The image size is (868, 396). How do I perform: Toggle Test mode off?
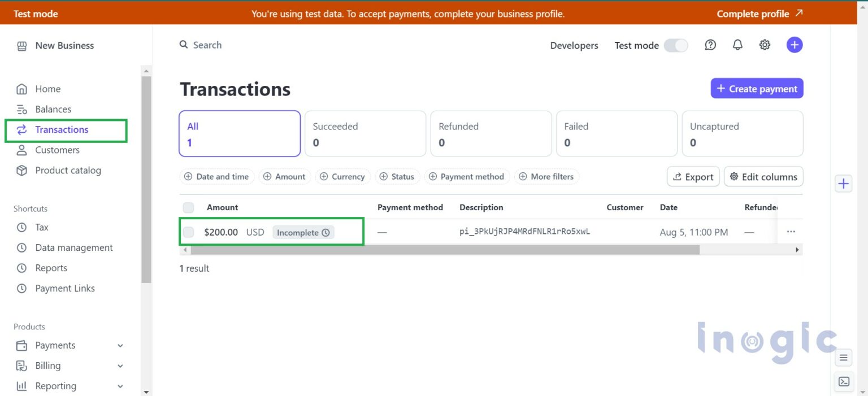coord(676,45)
